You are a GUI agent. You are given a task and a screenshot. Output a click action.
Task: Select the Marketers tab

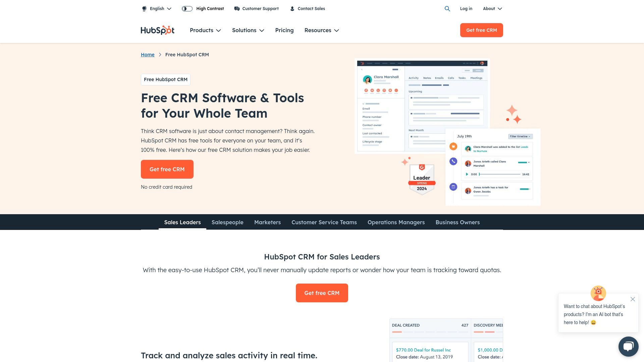(267, 222)
